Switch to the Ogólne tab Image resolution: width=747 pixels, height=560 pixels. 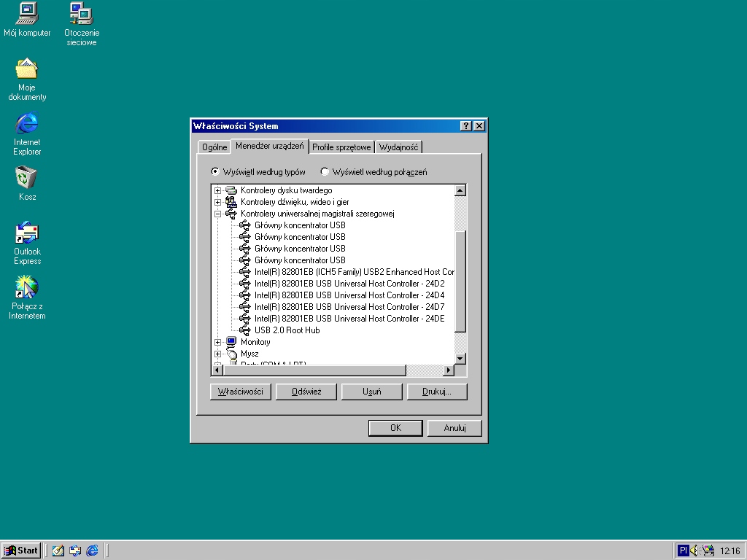pos(214,147)
